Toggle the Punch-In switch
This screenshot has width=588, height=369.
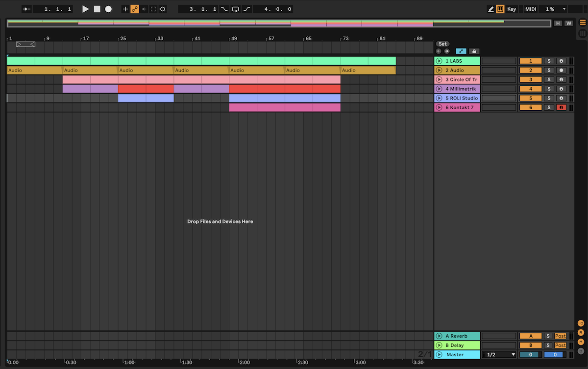224,9
